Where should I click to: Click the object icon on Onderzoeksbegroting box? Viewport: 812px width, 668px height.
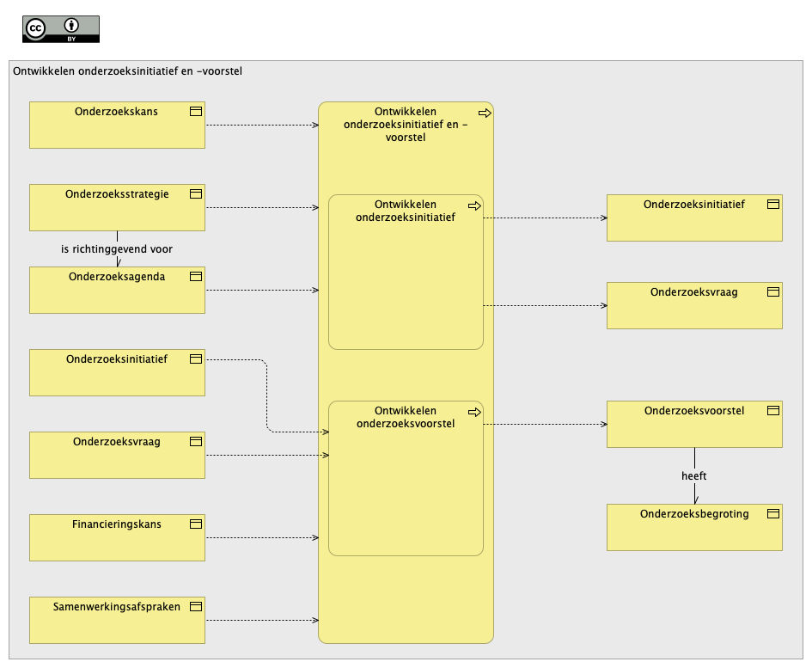point(773,513)
